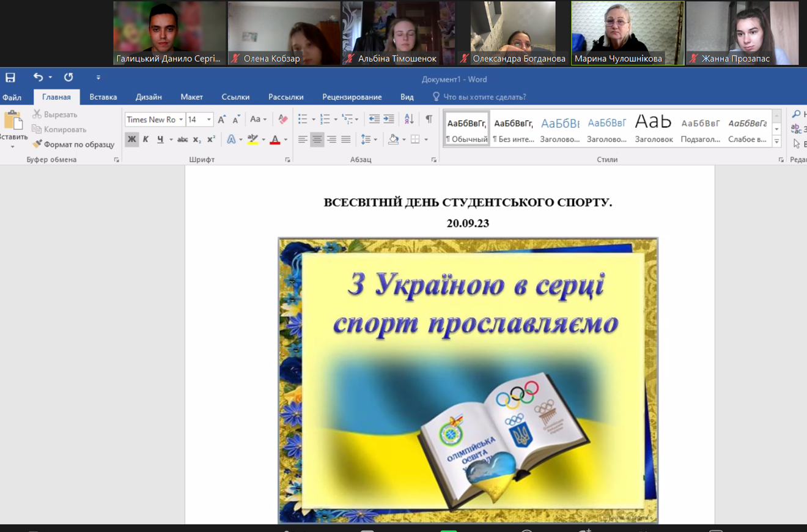
Task: Apply the Обычный style
Action: tap(467, 130)
